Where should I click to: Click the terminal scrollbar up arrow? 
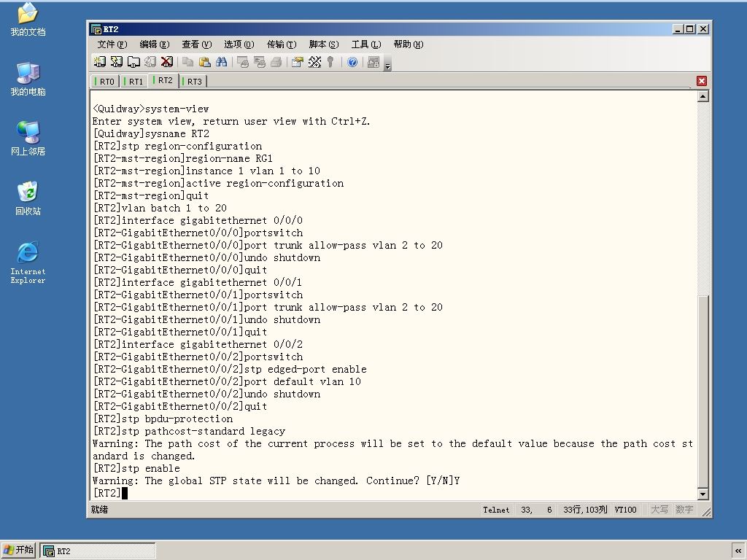coord(703,97)
